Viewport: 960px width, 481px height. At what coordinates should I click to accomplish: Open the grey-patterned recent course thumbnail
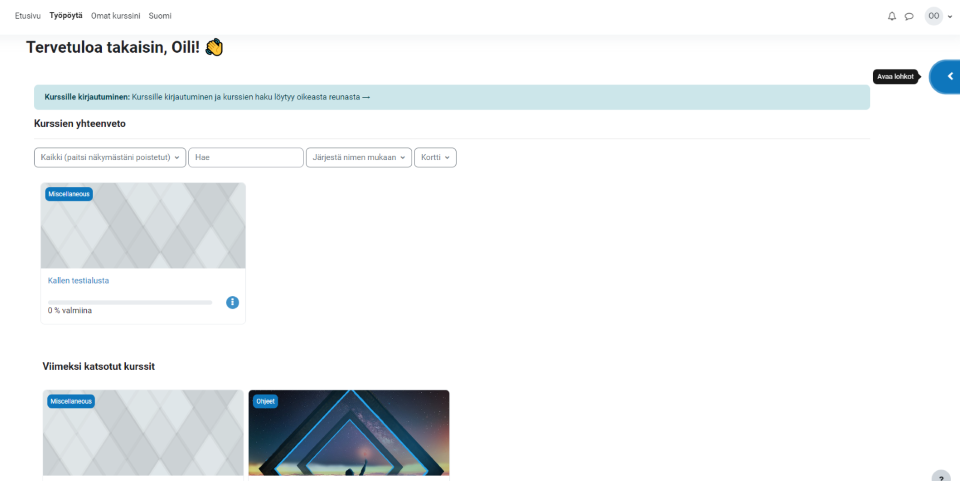pyautogui.click(x=143, y=433)
